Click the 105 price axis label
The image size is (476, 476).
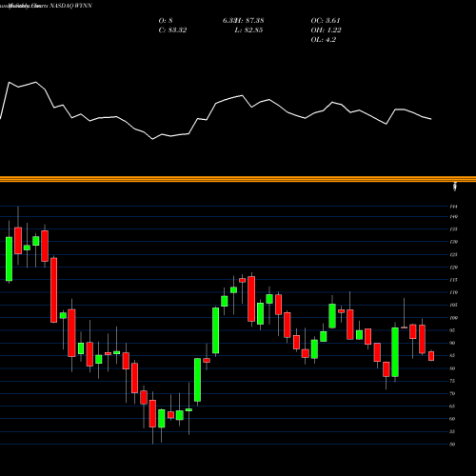pyautogui.click(x=454, y=305)
